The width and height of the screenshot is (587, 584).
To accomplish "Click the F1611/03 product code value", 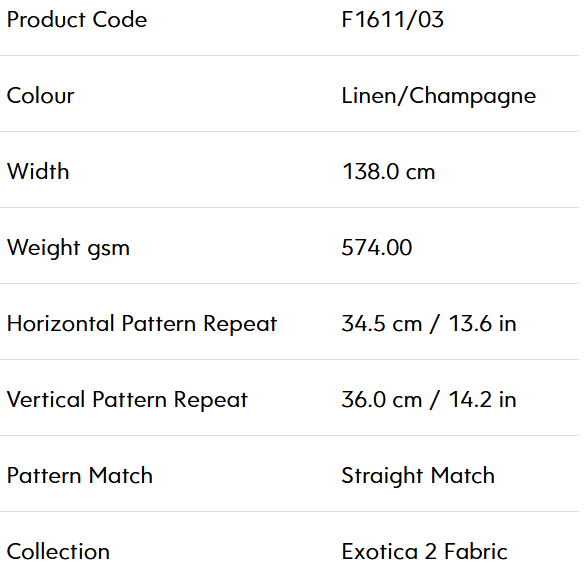I will (x=392, y=19).
